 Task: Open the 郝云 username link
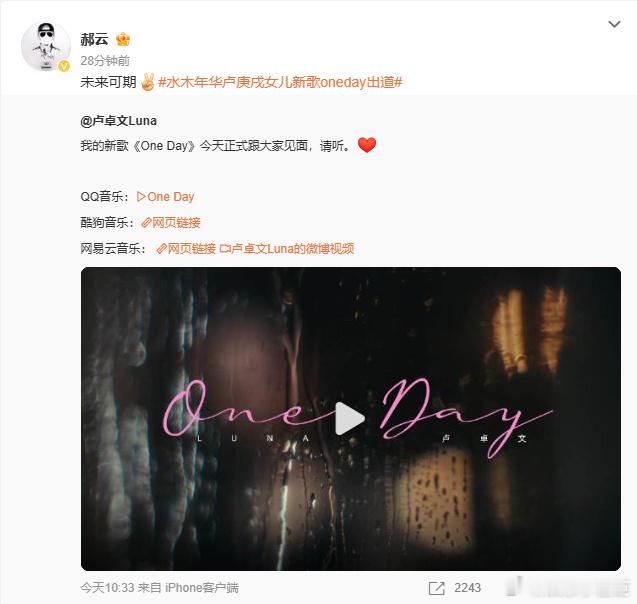94,39
